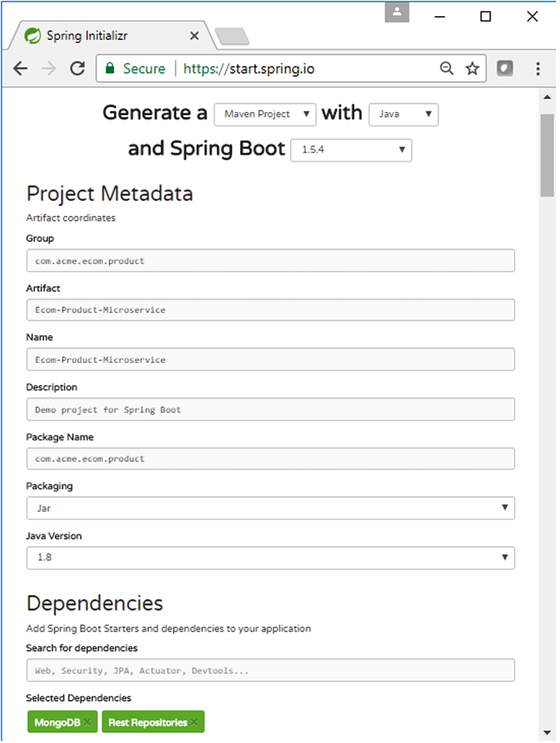Click the Artifact input field
The height and width of the screenshot is (743, 560).
[x=271, y=310]
